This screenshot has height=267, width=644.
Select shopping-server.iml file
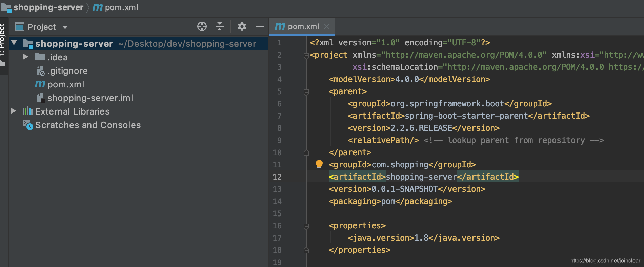coord(139,98)
